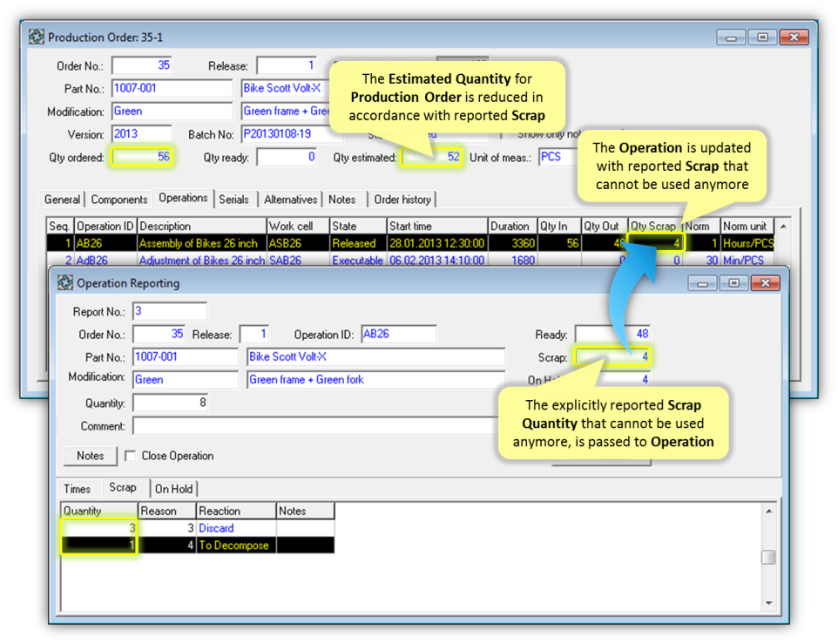Screen dimensions: 838x644
Task: Switch to the Components tab
Action: (x=119, y=200)
